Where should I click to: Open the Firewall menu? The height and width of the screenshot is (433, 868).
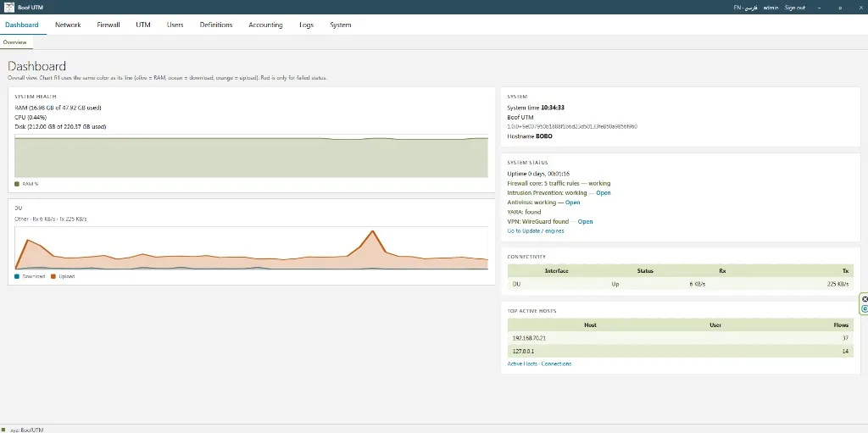[108, 25]
